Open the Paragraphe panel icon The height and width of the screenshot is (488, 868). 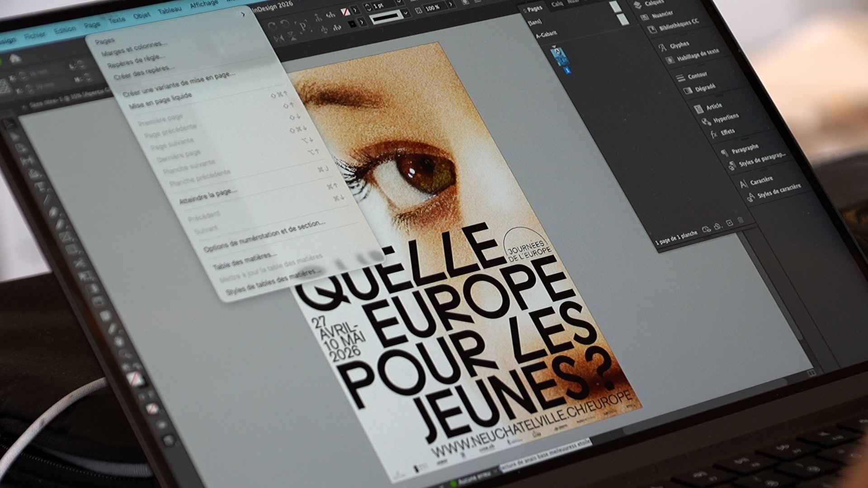point(725,152)
